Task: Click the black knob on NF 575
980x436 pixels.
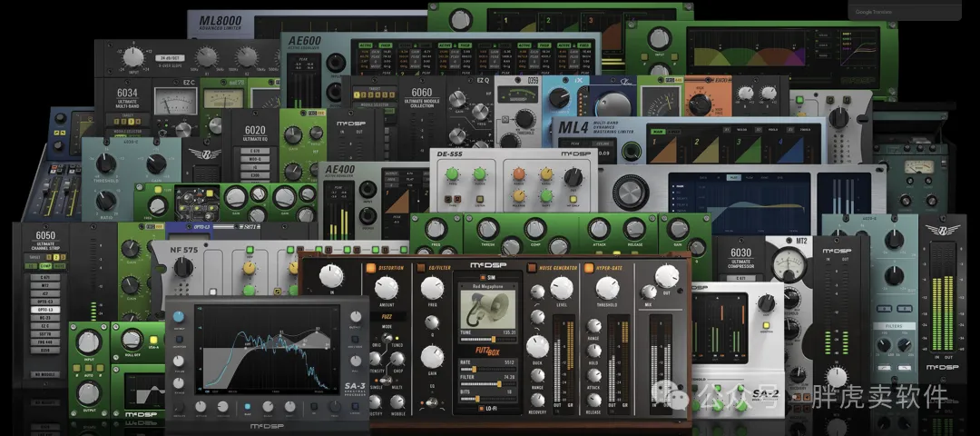Action: (x=183, y=268)
